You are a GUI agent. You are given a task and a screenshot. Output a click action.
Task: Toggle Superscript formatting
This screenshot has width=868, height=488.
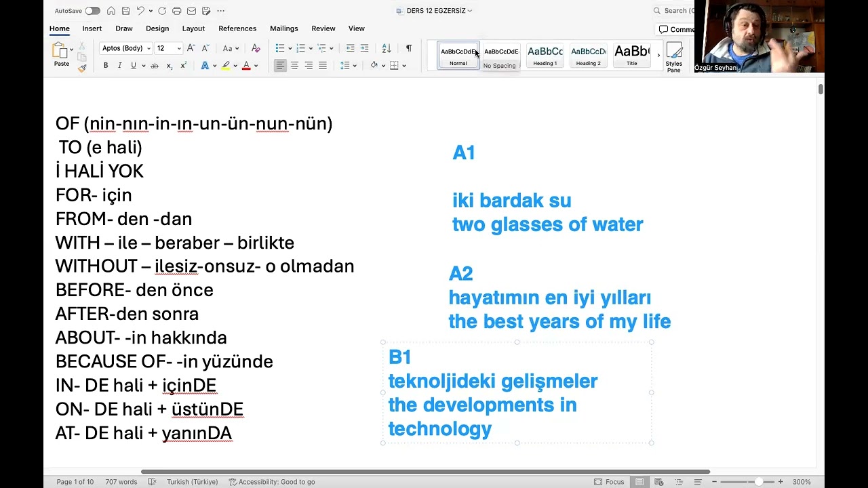coord(184,66)
